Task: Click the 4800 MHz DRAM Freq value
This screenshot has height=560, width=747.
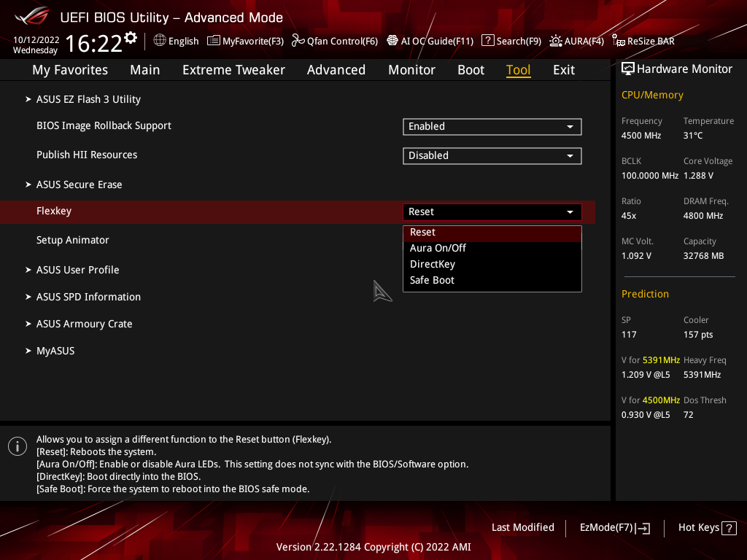Action: [x=703, y=216]
